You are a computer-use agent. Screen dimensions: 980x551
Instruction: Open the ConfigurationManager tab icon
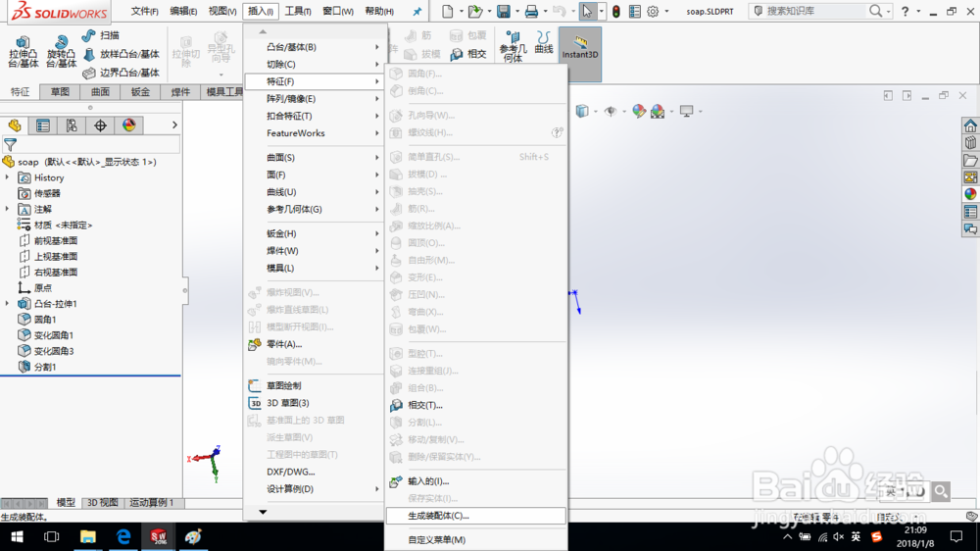pos(72,125)
